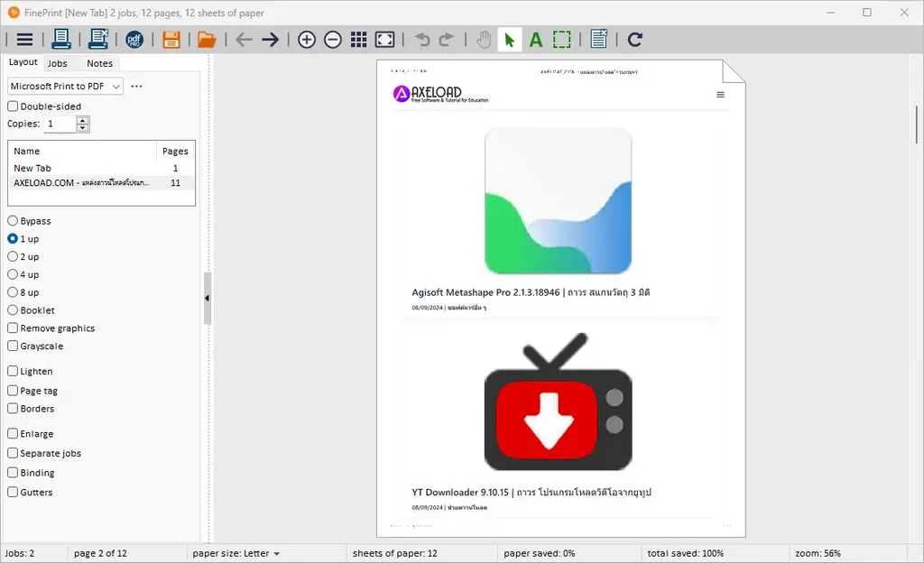
Task: Open the Microsoft Print to PDF dropdown
Action: point(65,86)
